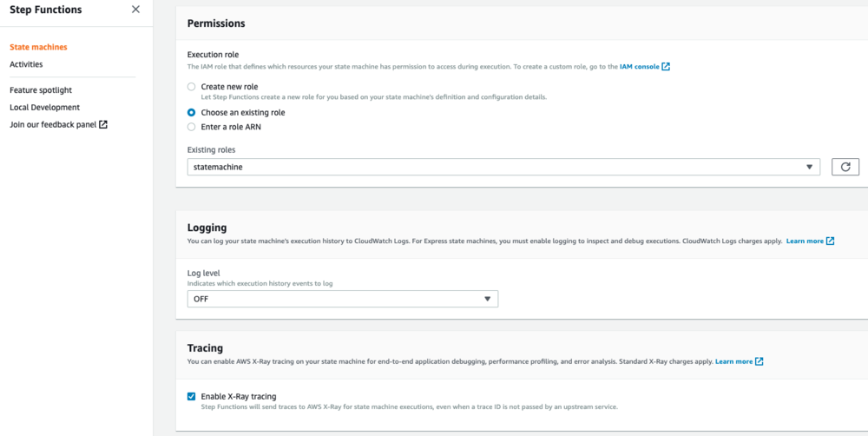Click external link icon in Logging section
Viewport: 868px width, 436px height.
tap(830, 241)
